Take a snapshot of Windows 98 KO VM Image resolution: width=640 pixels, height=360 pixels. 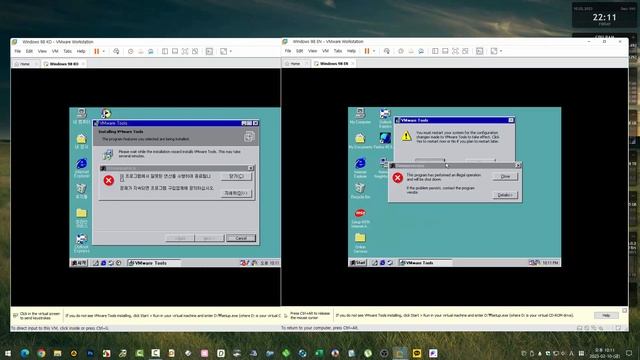(131, 51)
